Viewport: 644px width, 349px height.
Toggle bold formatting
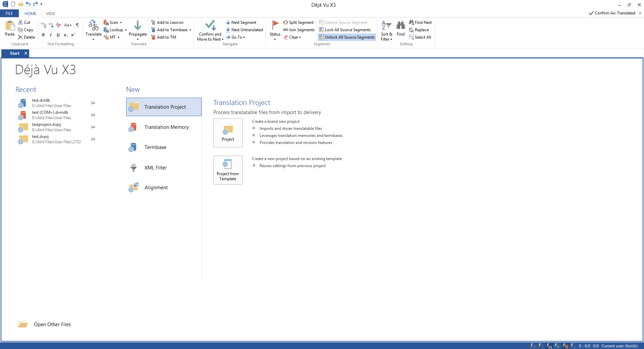tap(43, 35)
